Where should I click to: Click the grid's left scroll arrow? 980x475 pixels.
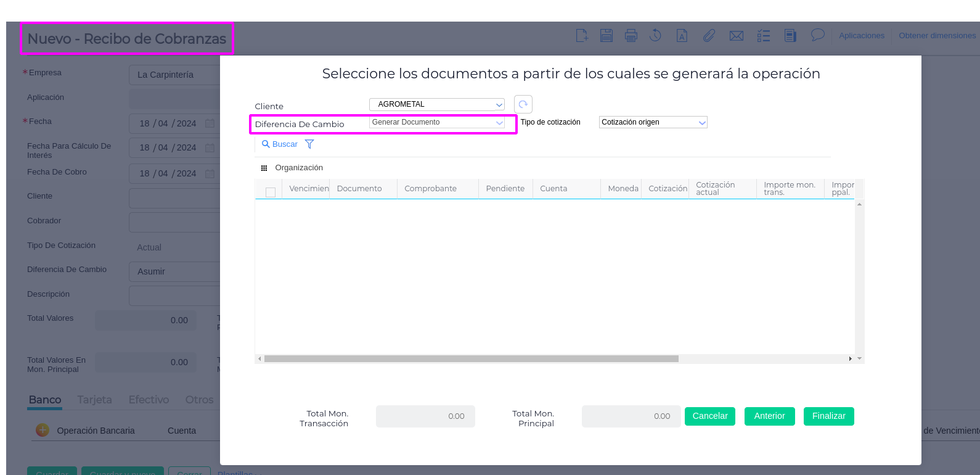point(259,358)
